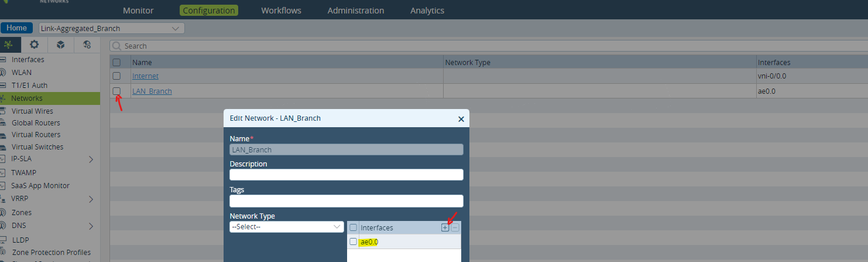This screenshot has height=262, width=868.
Task: Open the gear settings icon tab
Action: (x=35, y=45)
